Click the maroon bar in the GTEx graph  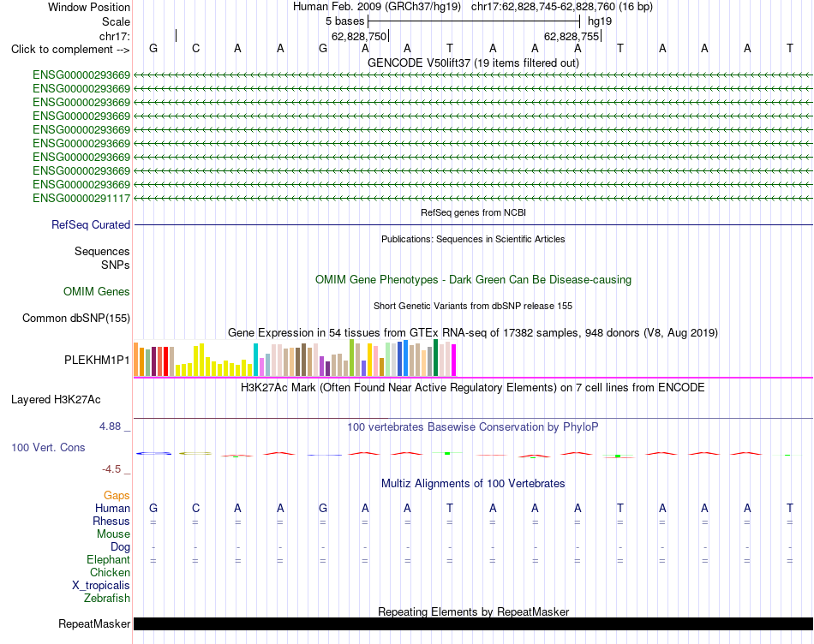tap(153, 361)
